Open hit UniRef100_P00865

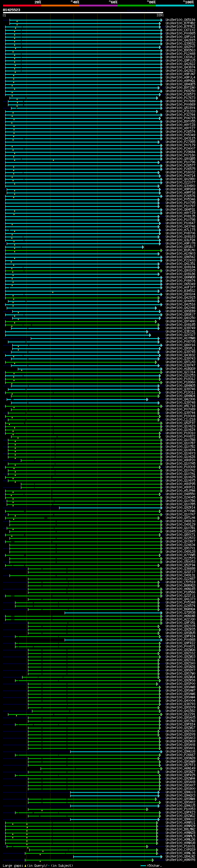coord(180,33)
